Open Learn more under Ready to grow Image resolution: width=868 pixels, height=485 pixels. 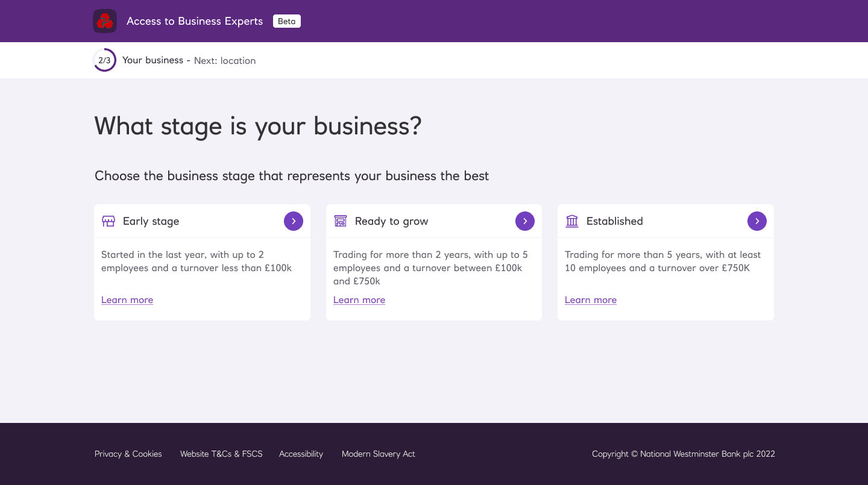pos(359,300)
